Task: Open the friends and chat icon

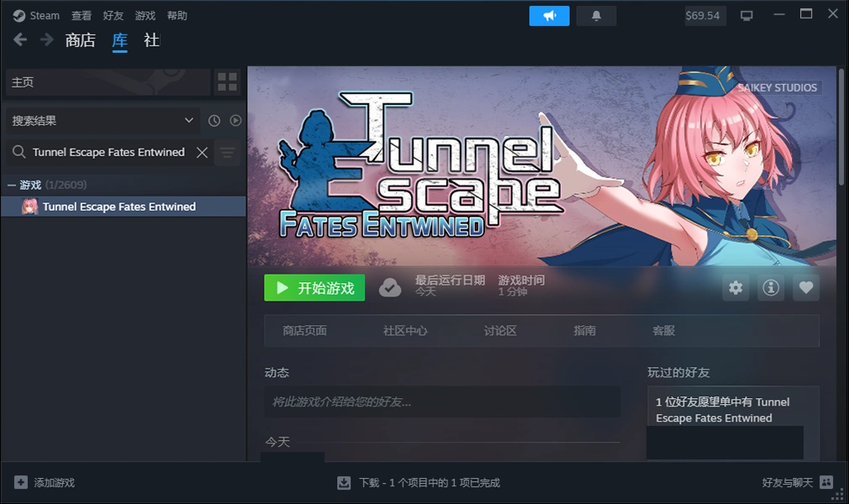Action: tap(826, 482)
